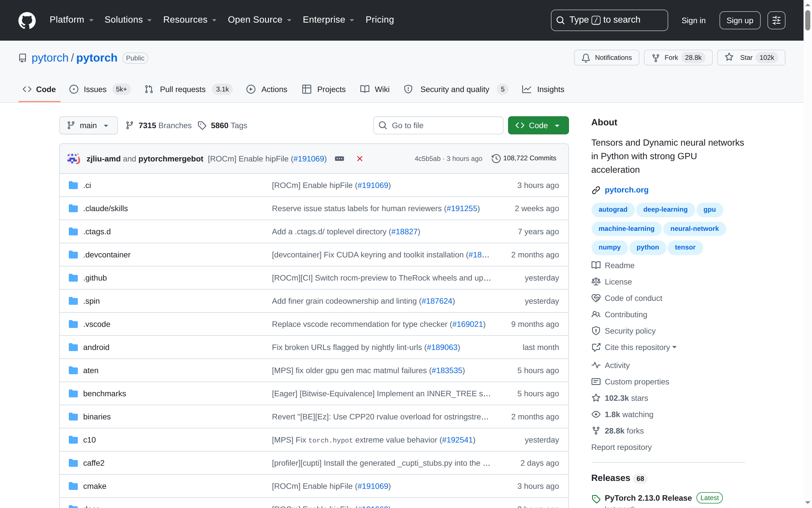Click the repository icon before pytorch/pytorch
The image size is (812, 508).
23,58
